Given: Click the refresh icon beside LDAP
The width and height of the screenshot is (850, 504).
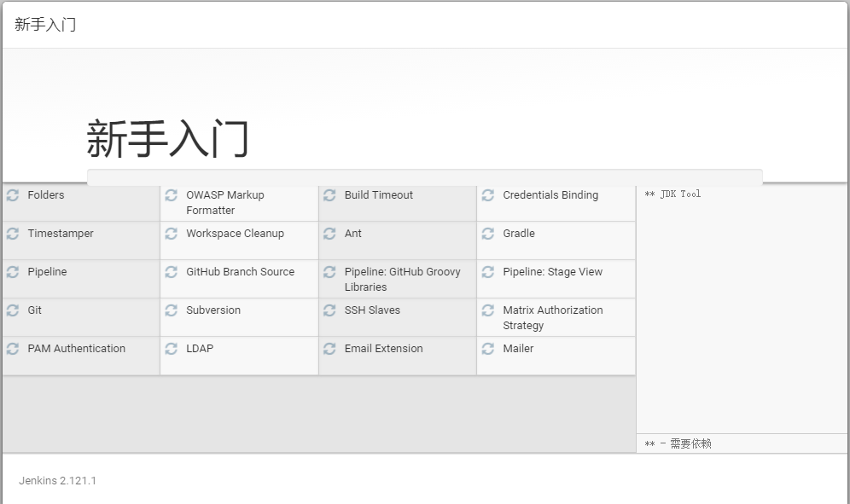Looking at the screenshot, I should tap(172, 349).
